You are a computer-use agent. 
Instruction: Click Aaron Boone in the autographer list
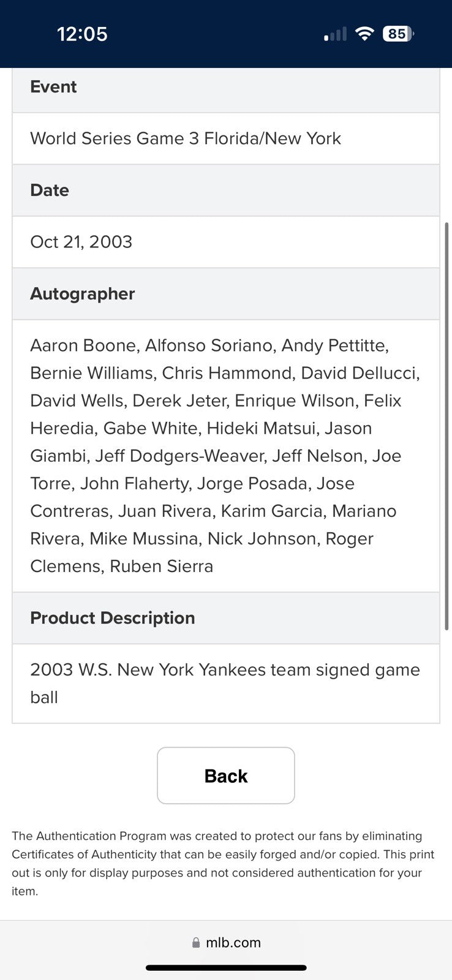coord(83,345)
